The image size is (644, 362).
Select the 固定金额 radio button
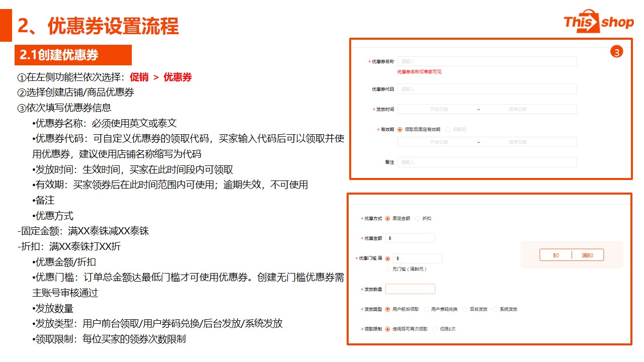[x=387, y=219]
